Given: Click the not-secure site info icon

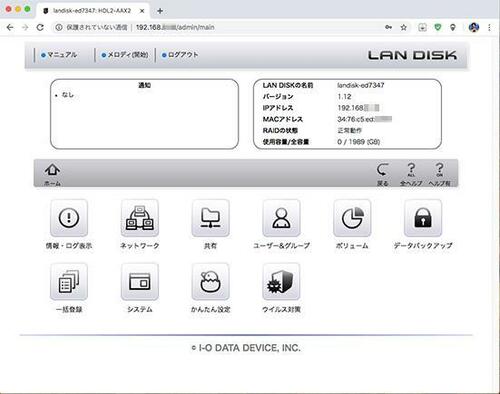Looking at the screenshot, I should [59, 27].
